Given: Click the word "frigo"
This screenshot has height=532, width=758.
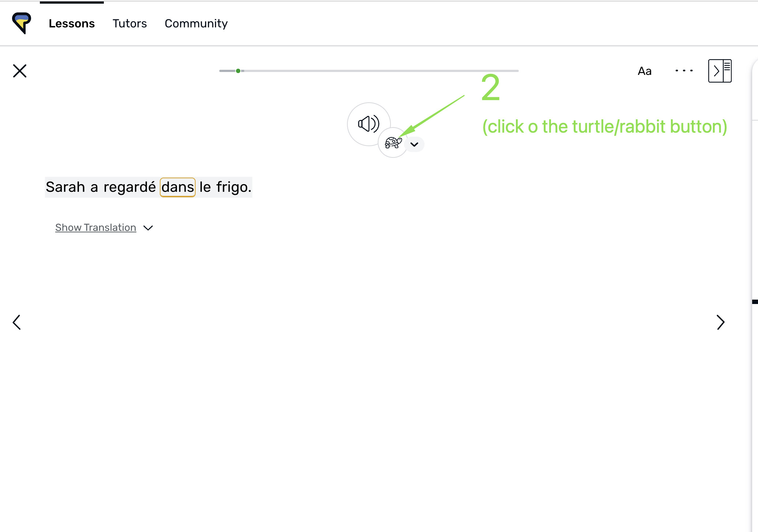Looking at the screenshot, I should tap(232, 187).
